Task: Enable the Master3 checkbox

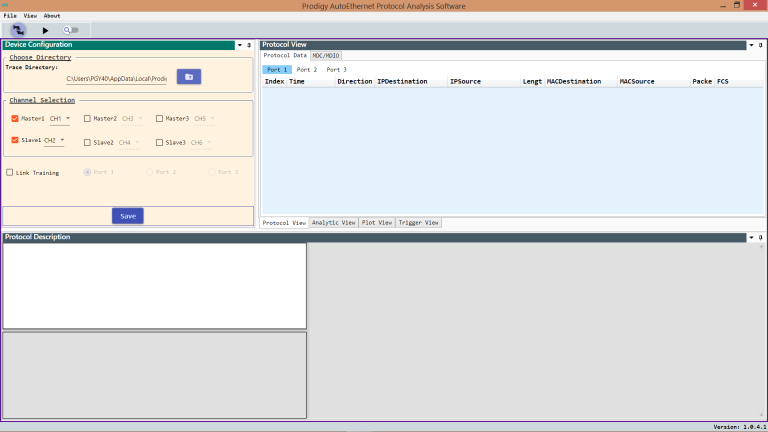Action: (x=159, y=119)
